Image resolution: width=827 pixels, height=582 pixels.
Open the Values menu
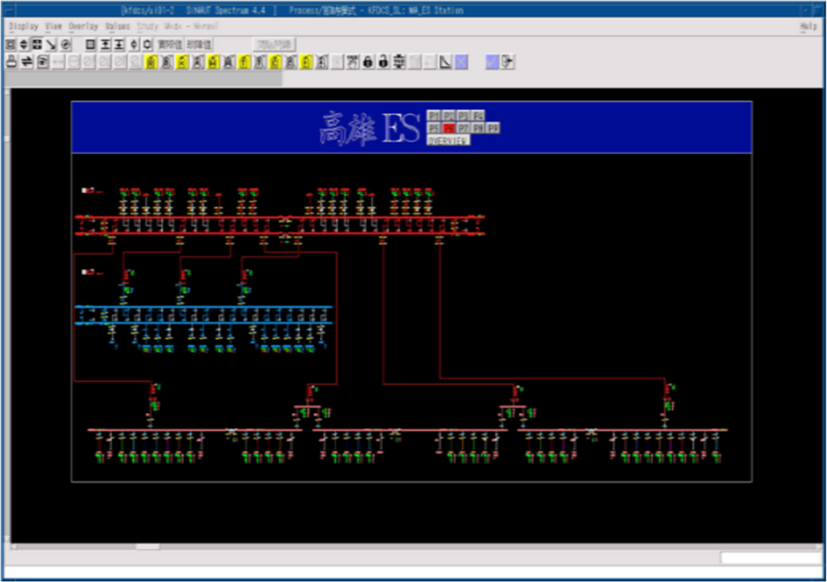tap(117, 26)
